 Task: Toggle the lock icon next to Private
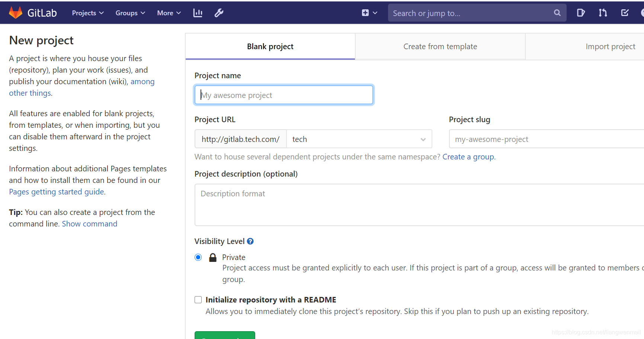point(212,257)
